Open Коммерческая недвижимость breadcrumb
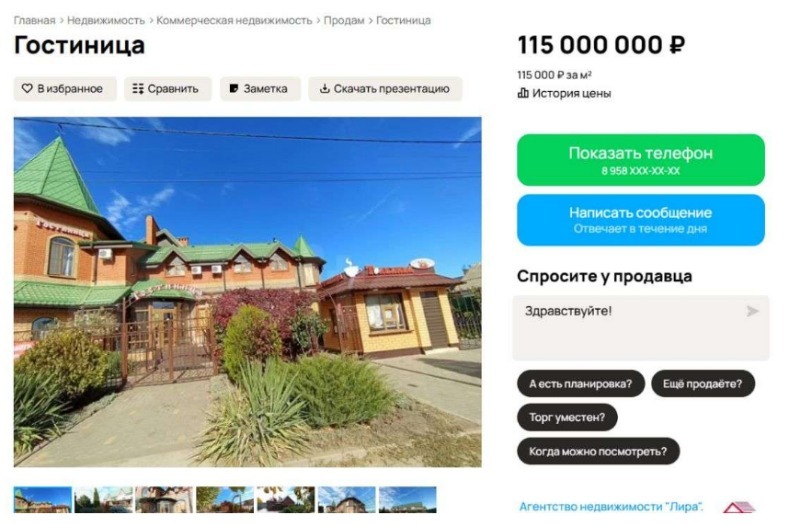The image size is (786, 524). click(234, 21)
